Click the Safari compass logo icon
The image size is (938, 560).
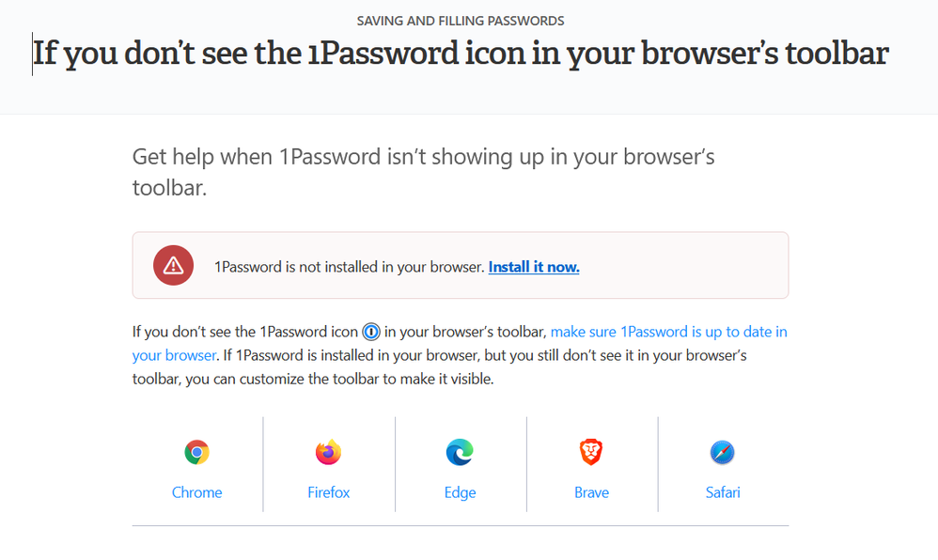click(723, 453)
